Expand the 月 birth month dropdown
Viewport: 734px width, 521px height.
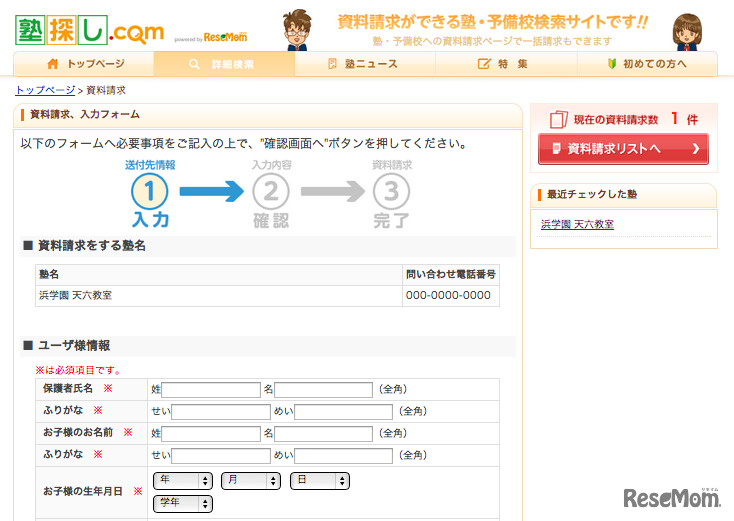pos(251,480)
